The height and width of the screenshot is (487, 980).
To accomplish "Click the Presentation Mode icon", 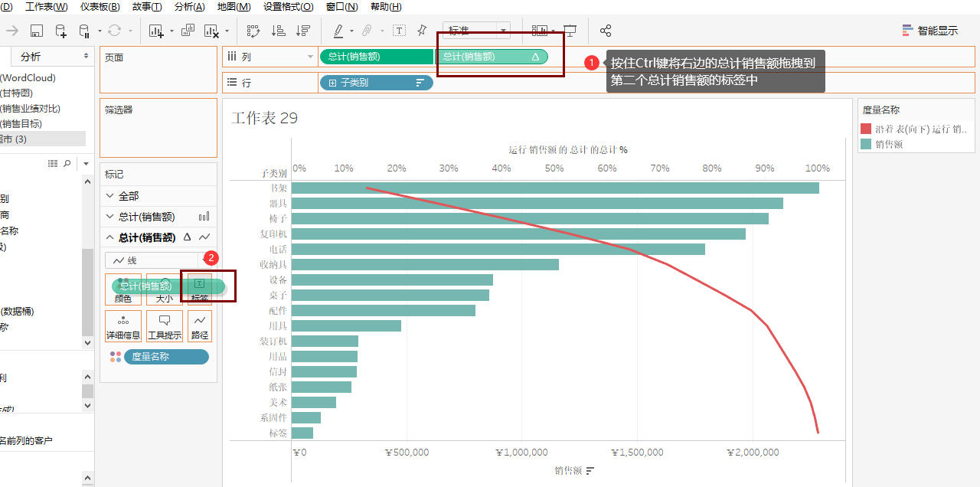I will [570, 31].
